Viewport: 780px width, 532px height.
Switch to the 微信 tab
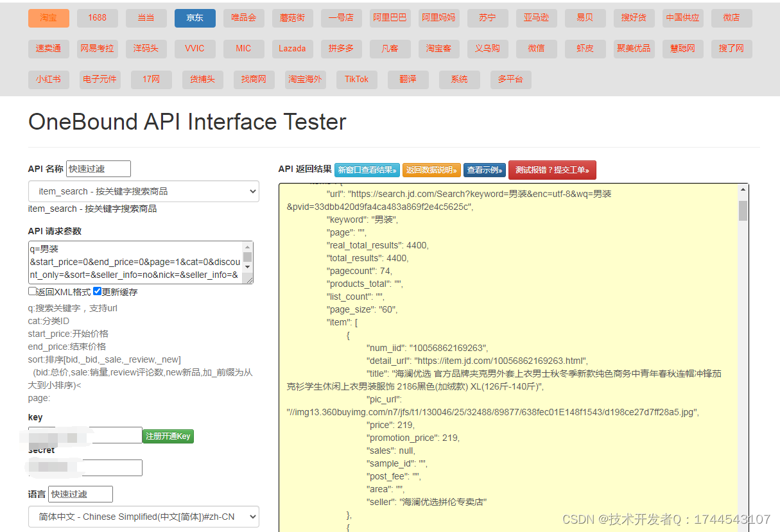click(x=537, y=49)
